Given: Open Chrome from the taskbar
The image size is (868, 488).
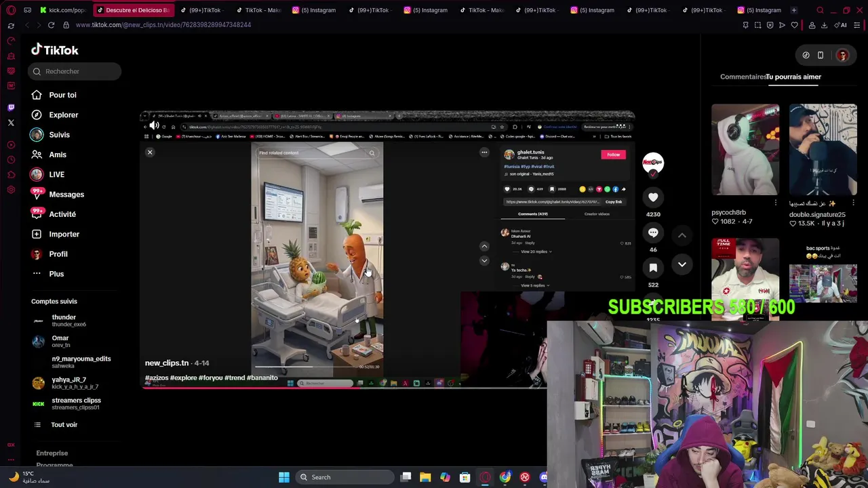Looking at the screenshot, I should tap(505, 477).
